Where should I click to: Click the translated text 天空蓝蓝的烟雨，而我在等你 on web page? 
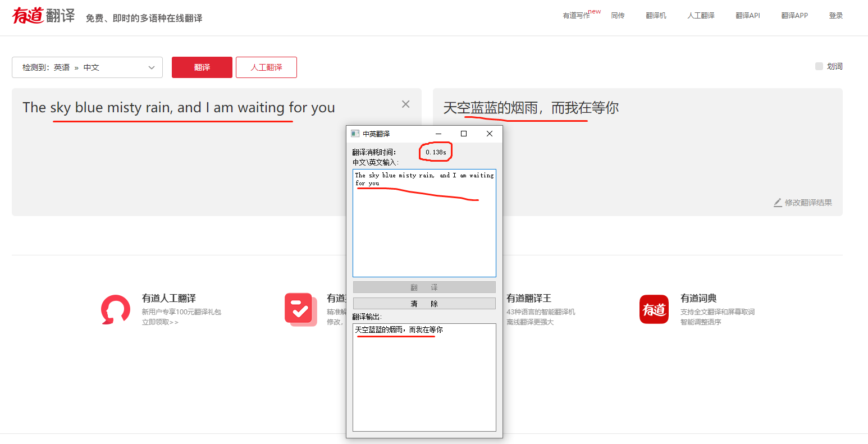531,108
